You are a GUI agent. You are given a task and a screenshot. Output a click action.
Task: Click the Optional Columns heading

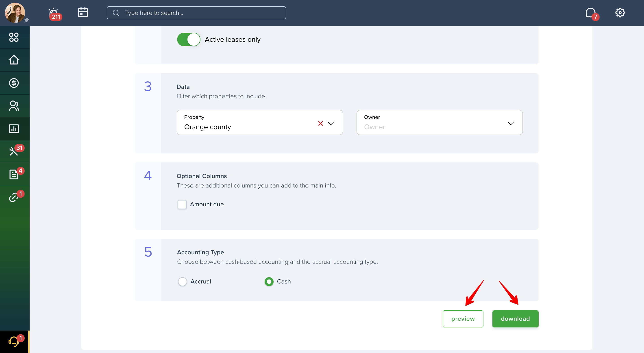pos(202,176)
